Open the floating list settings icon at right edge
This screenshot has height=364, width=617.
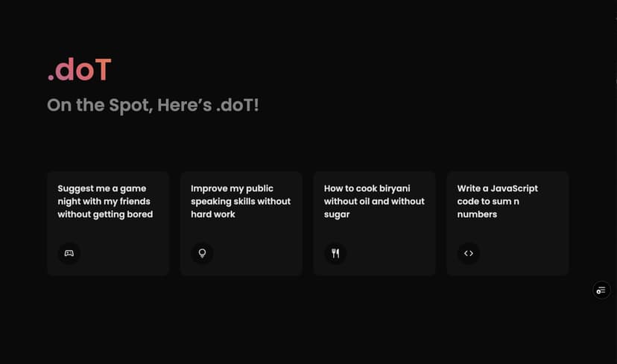coord(601,290)
